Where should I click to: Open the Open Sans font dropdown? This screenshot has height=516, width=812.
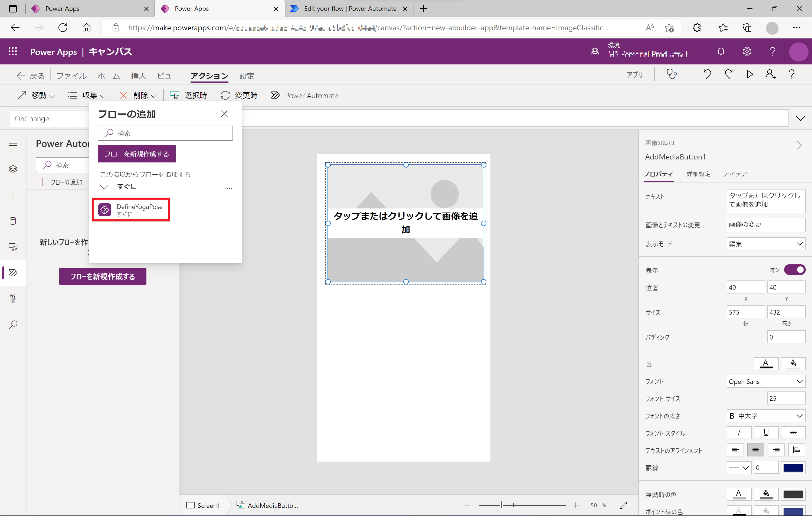pyautogui.click(x=766, y=381)
